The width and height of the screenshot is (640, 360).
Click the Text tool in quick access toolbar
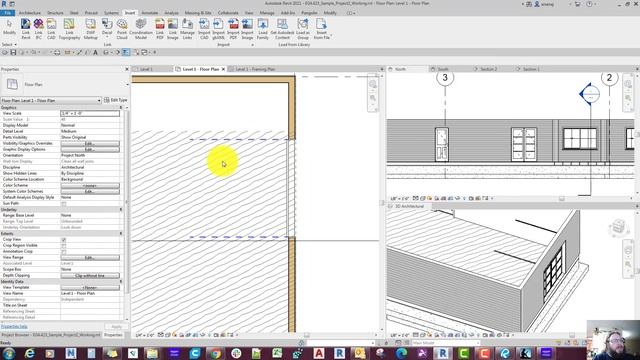pyautogui.click(x=96, y=52)
